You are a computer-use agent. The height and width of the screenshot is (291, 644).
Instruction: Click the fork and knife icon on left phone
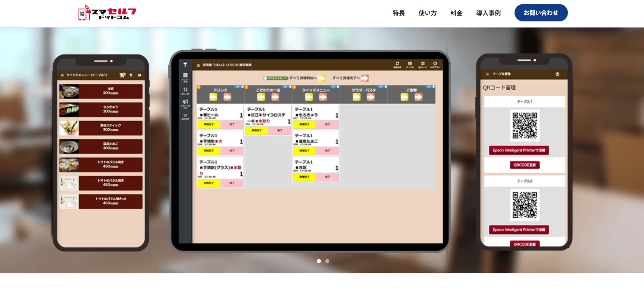(131, 75)
